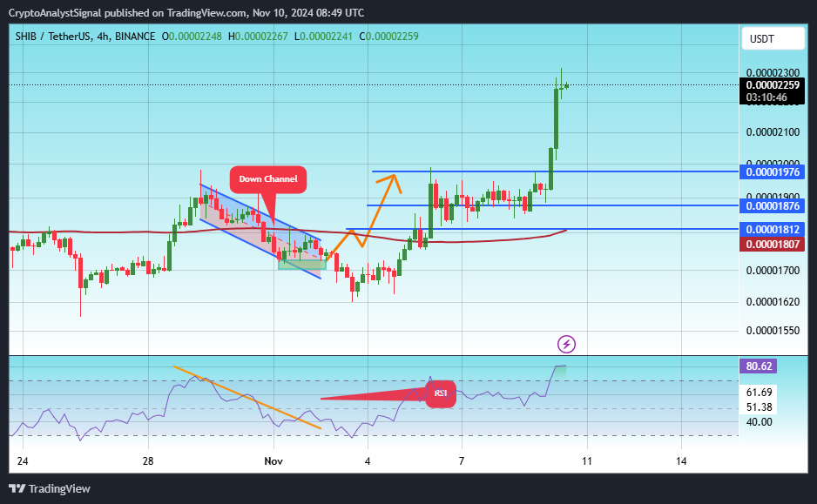Click the open value O0.00002248

coord(192,37)
